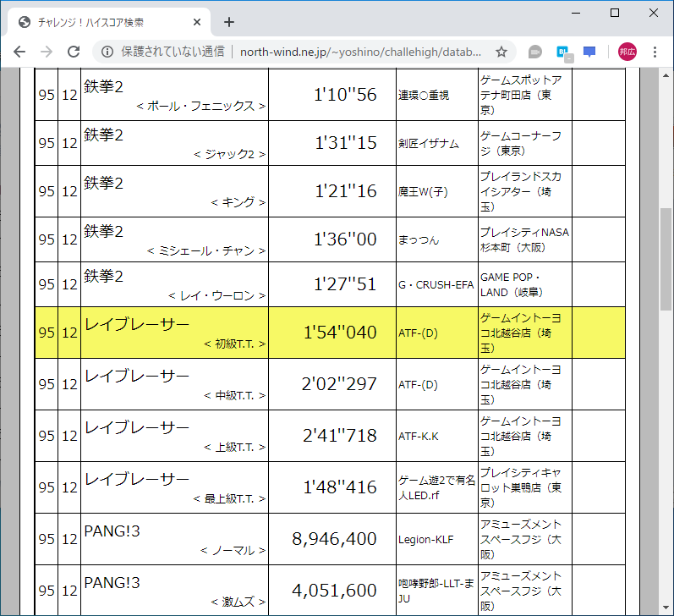This screenshot has width=674, height=616.
Task: Click the scrollbar up arrow
Action: 666,75
